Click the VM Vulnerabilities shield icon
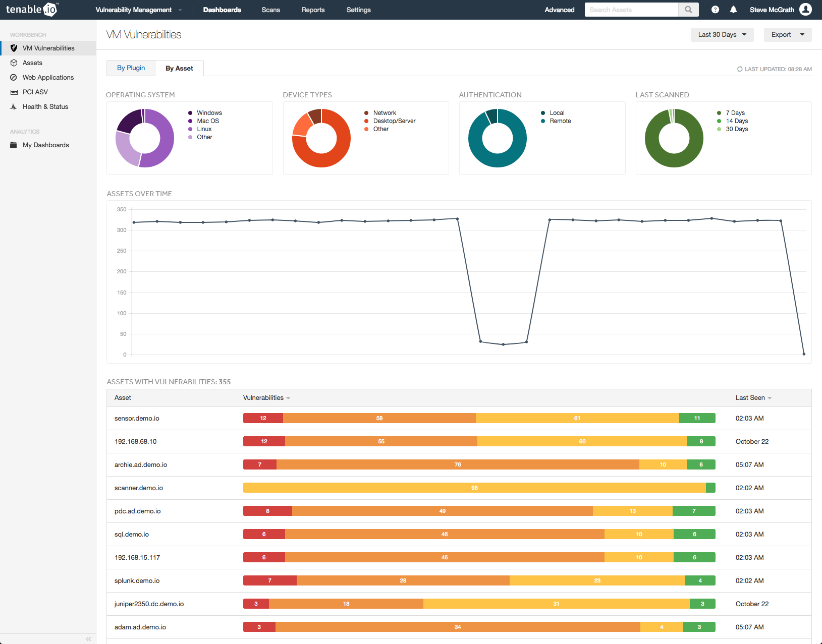This screenshot has width=822, height=644. click(x=14, y=48)
